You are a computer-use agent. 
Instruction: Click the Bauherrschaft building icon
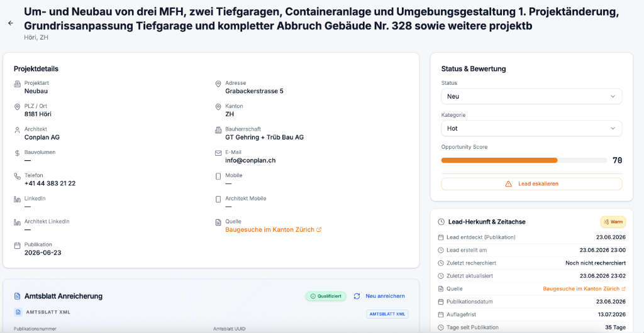pos(218,130)
